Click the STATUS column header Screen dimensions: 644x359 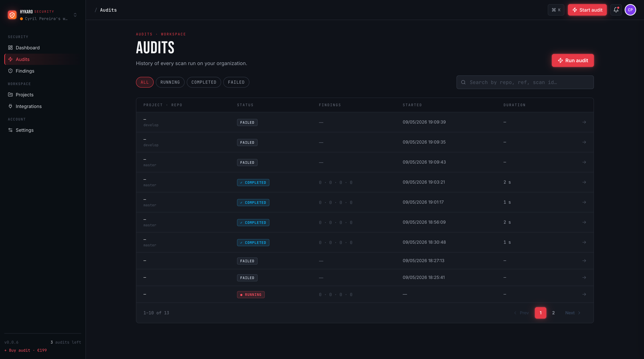pos(245,105)
